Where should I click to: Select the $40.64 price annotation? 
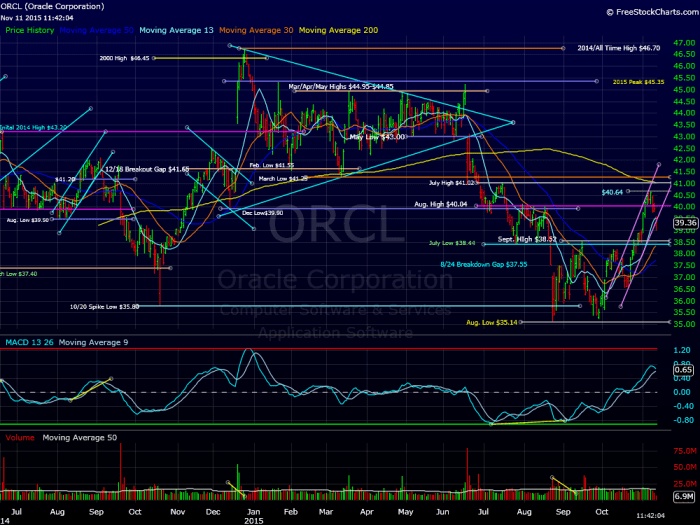pyautogui.click(x=612, y=192)
